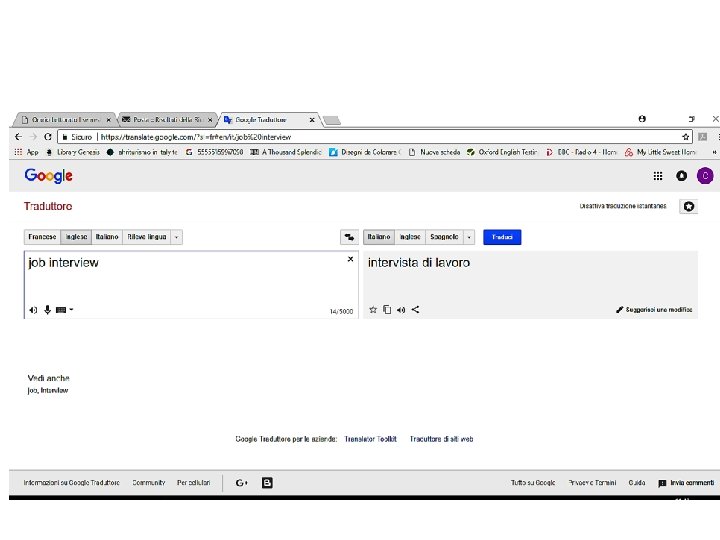Activate microphone voice input
Viewport: 720px width, 540px height.
tap(47, 310)
